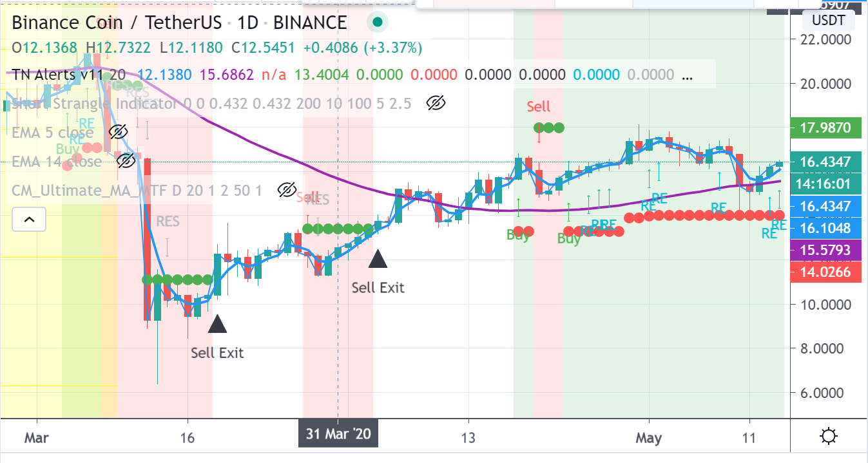
Task: Collapse the indicator legend list
Action: pos(29,220)
